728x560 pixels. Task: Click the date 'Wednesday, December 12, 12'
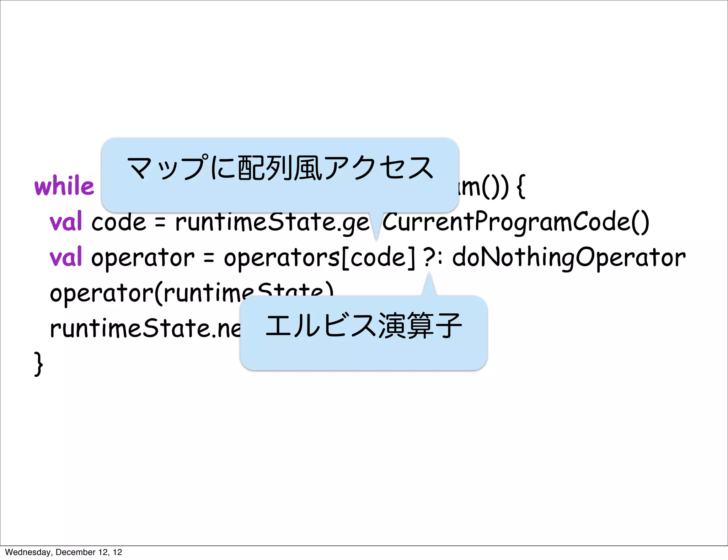[64, 552]
